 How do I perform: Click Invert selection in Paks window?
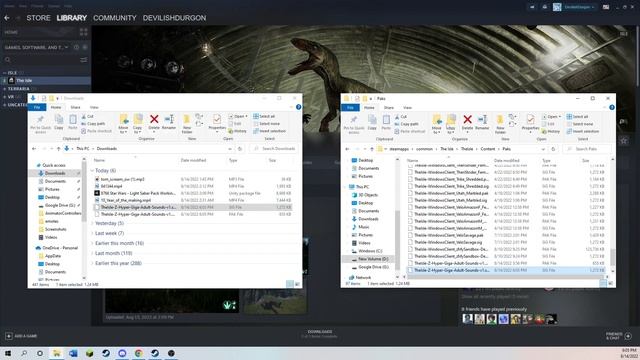(x=583, y=131)
